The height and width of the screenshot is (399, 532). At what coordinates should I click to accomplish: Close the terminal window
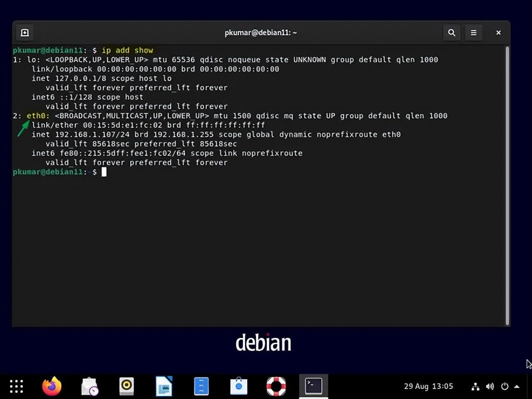[498, 32]
